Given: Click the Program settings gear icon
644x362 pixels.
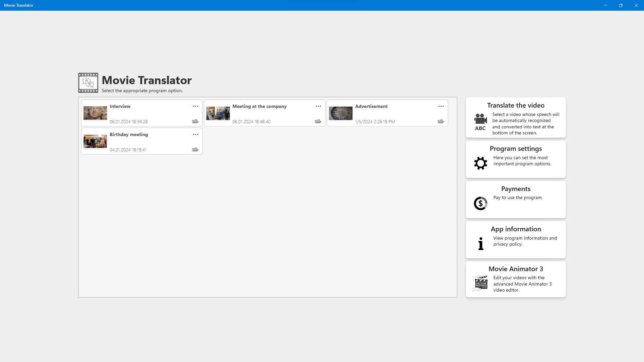Looking at the screenshot, I should pyautogui.click(x=480, y=163).
